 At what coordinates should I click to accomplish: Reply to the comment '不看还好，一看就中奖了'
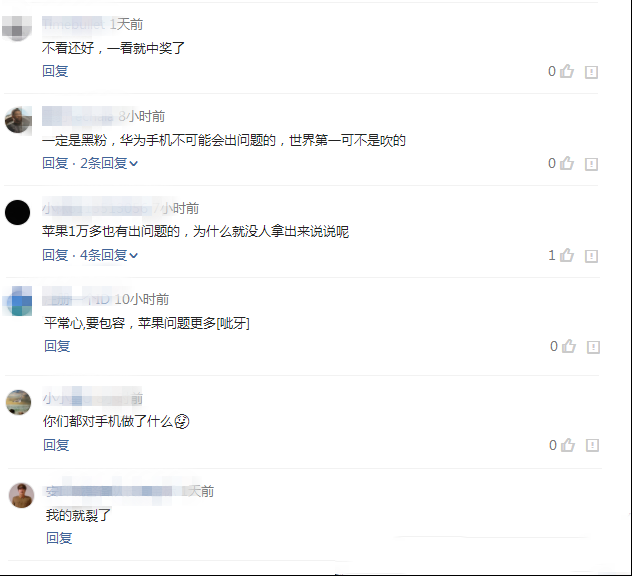coord(55,71)
